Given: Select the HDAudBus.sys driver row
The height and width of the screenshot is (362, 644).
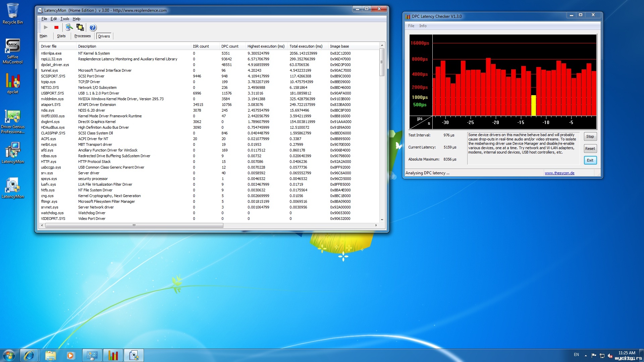Looking at the screenshot, I should click(x=209, y=127).
